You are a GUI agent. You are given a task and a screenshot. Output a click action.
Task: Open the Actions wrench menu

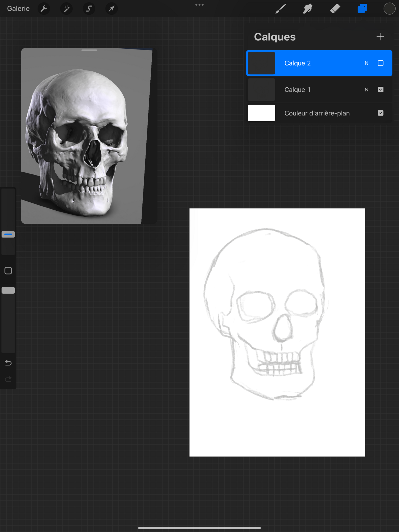(x=44, y=9)
